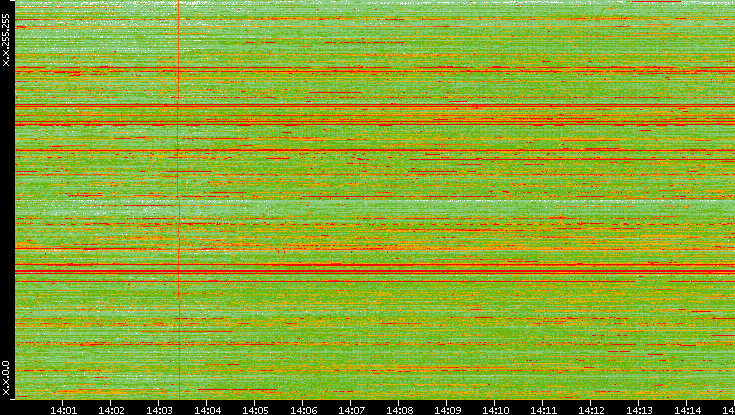Click the 14:03 time axis label
The image size is (735, 415).
159,410
